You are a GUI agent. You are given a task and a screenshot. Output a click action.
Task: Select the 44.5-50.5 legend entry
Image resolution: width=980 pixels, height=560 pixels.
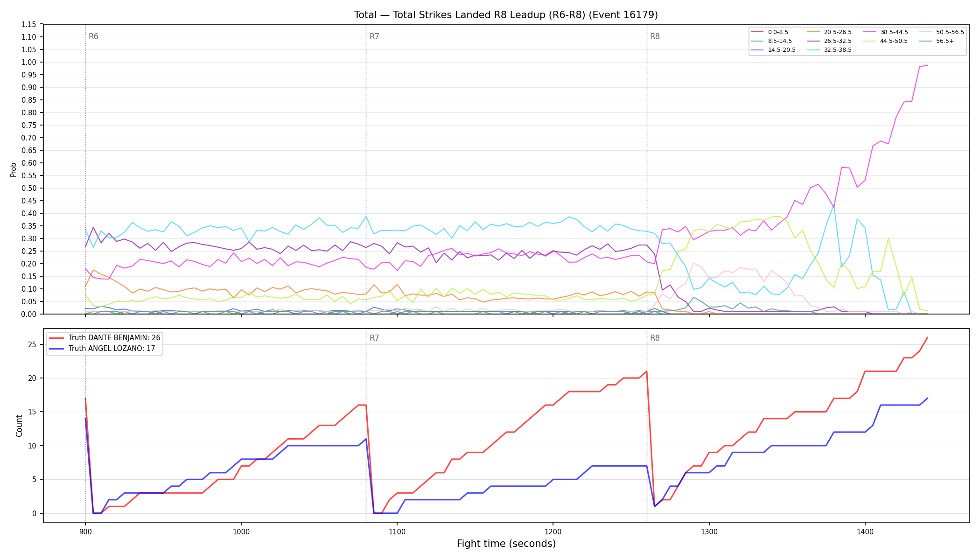(886, 41)
